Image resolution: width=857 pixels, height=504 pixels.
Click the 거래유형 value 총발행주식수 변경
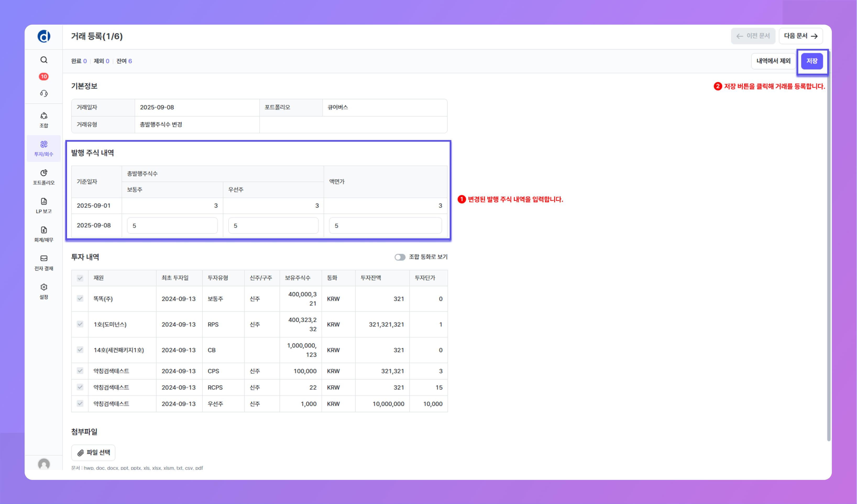[161, 124]
